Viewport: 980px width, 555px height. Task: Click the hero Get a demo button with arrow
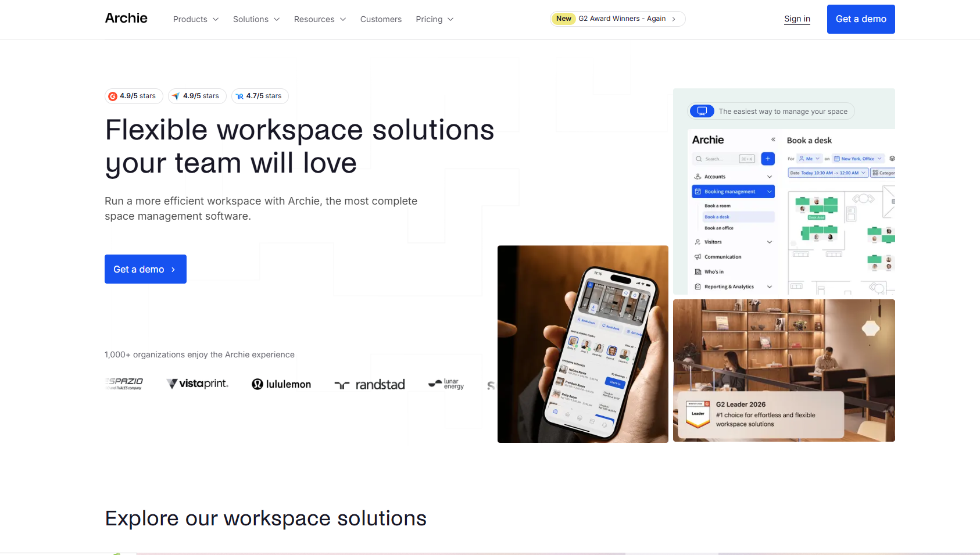tap(145, 269)
